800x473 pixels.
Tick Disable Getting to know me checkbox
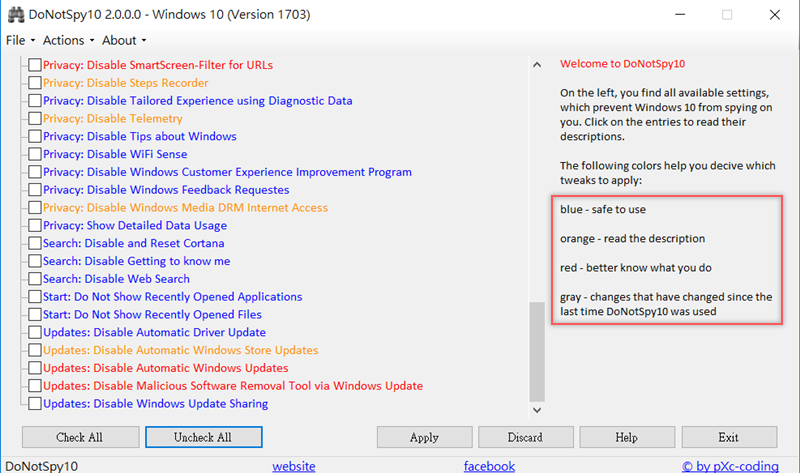[x=35, y=261]
